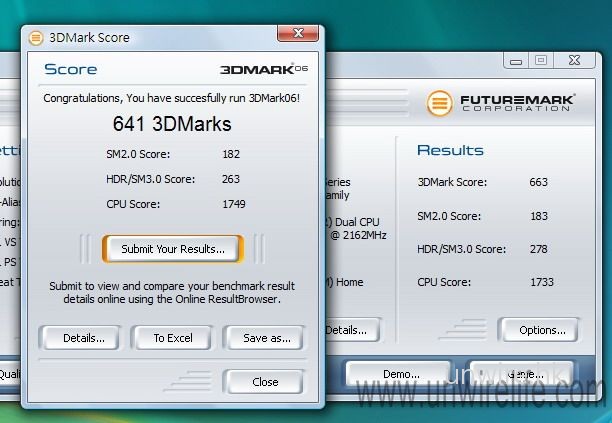Screen dimensions: 612x423
Task: Open Details in the score dialog
Action: [84, 338]
